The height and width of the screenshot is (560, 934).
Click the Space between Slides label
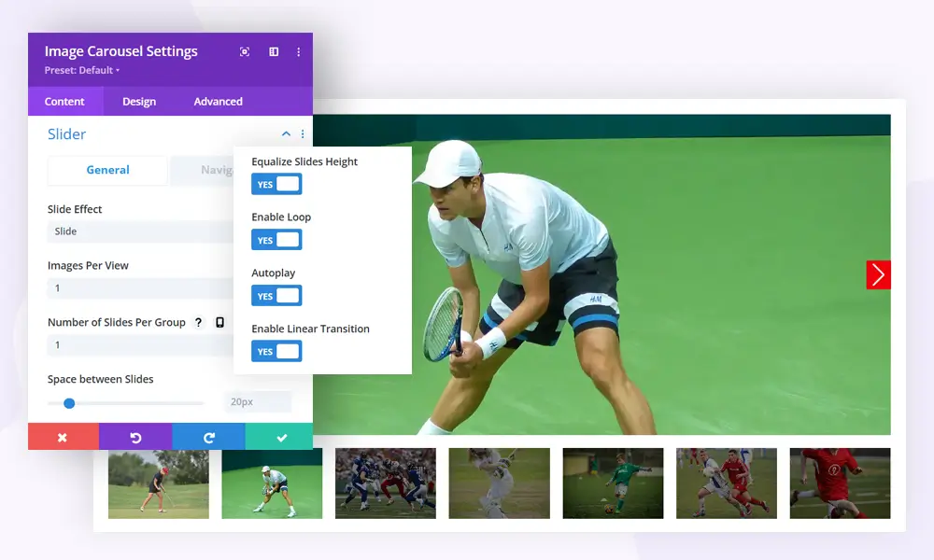[x=101, y=379]
